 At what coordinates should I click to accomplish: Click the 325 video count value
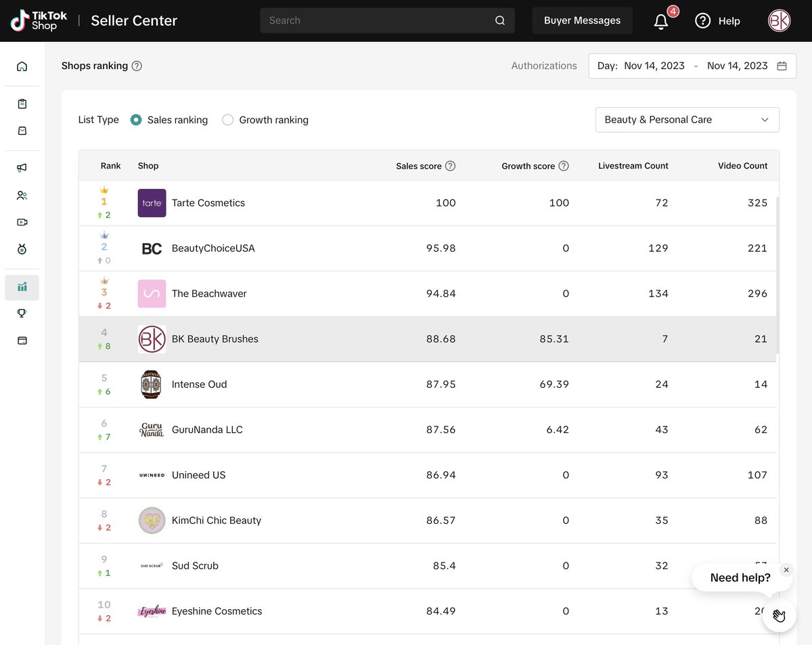pyautogui.click(x=757, y=203)
